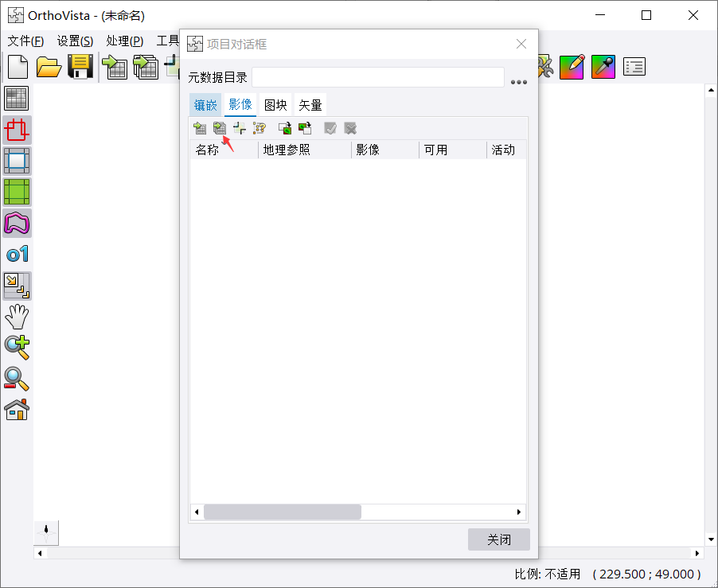Screen dimensions: 718x588
Task: Open a project with the yellow folder icon
Action: [49, 67]
